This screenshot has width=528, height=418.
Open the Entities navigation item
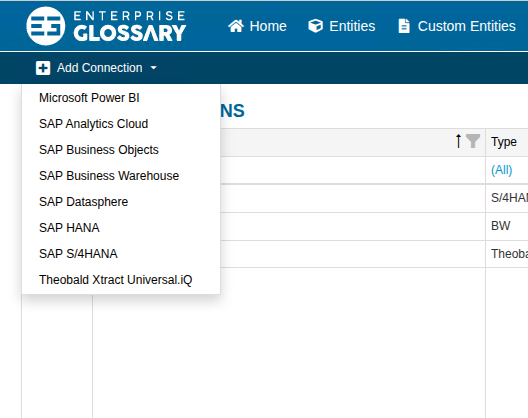point(342,26)
